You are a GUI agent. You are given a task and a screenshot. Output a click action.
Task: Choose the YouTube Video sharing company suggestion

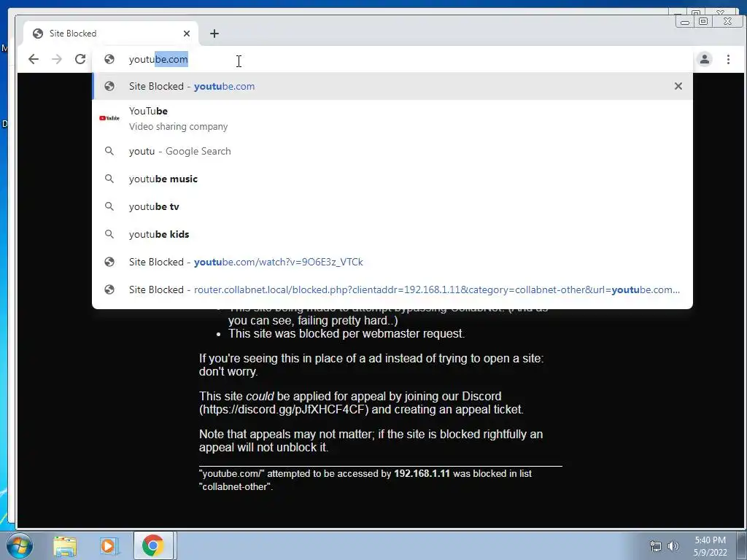[x=392, y=118]
